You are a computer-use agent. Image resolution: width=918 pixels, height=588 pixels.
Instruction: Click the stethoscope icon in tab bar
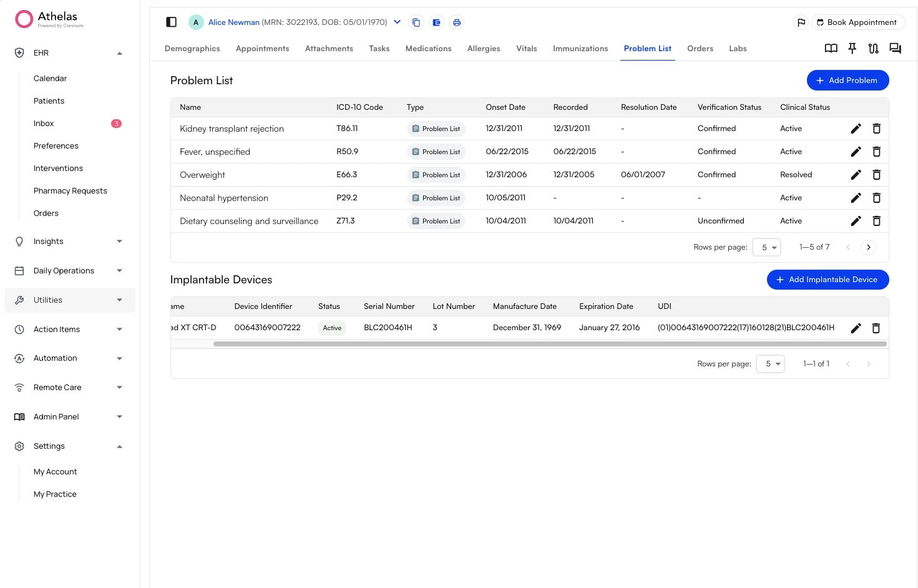click(x=873, y=48)
